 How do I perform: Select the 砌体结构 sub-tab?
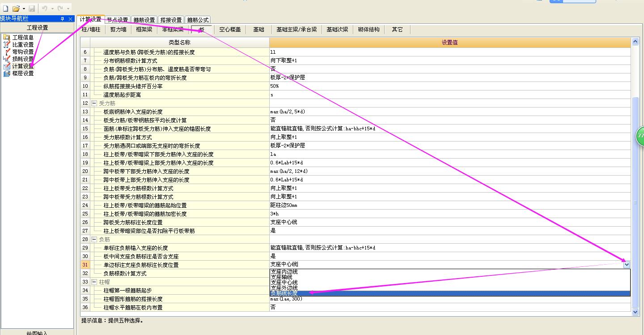369,30
